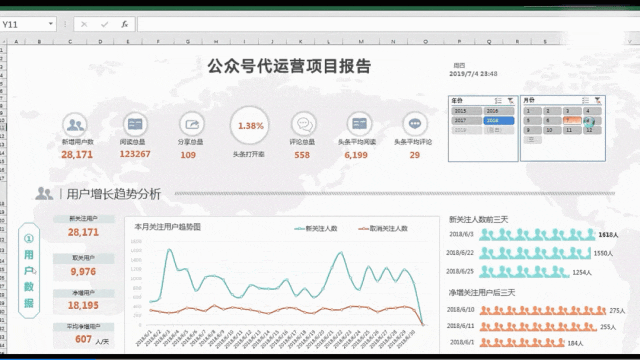The height and width of the screenshot is (360, 640).
Task: Clear the filter on the 月份 slicer
Action: (598, 100)
